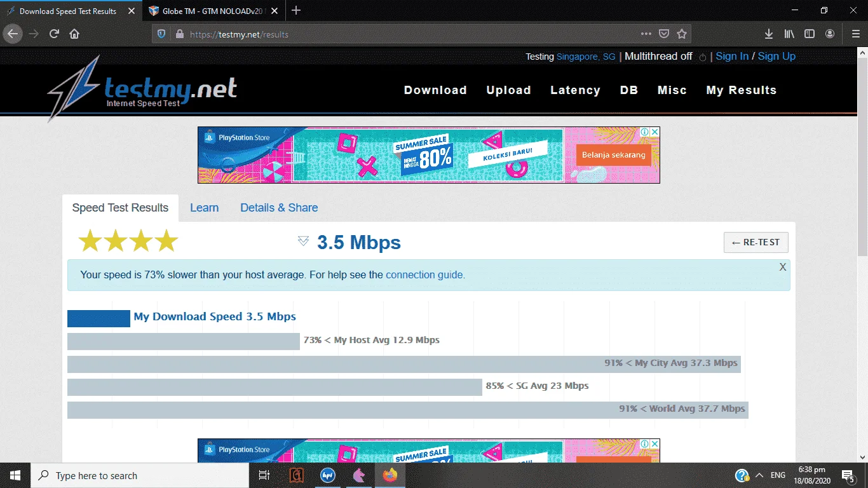This screenshot has height=488, width=868.
Task: Open My Results in the site navigation
Action: pos(742,90)
